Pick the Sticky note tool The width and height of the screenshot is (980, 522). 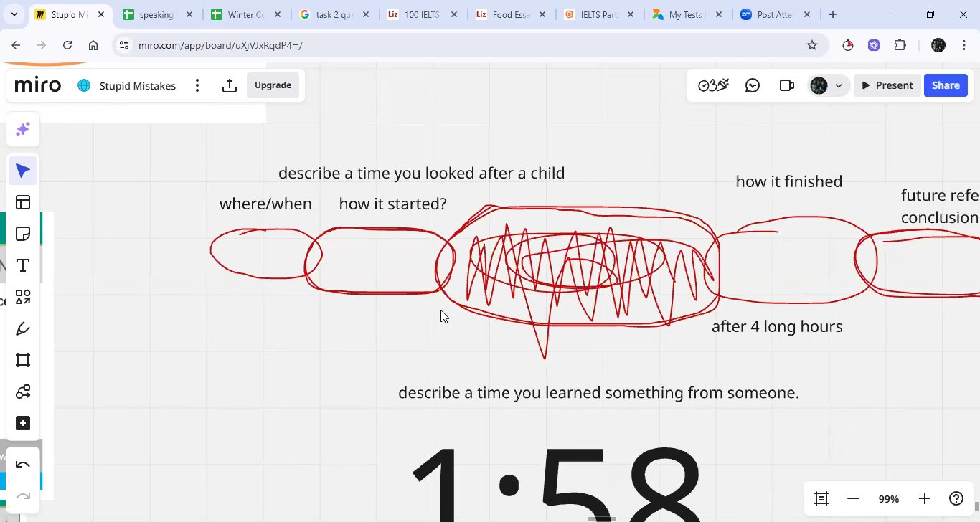(x=23, y=234)
